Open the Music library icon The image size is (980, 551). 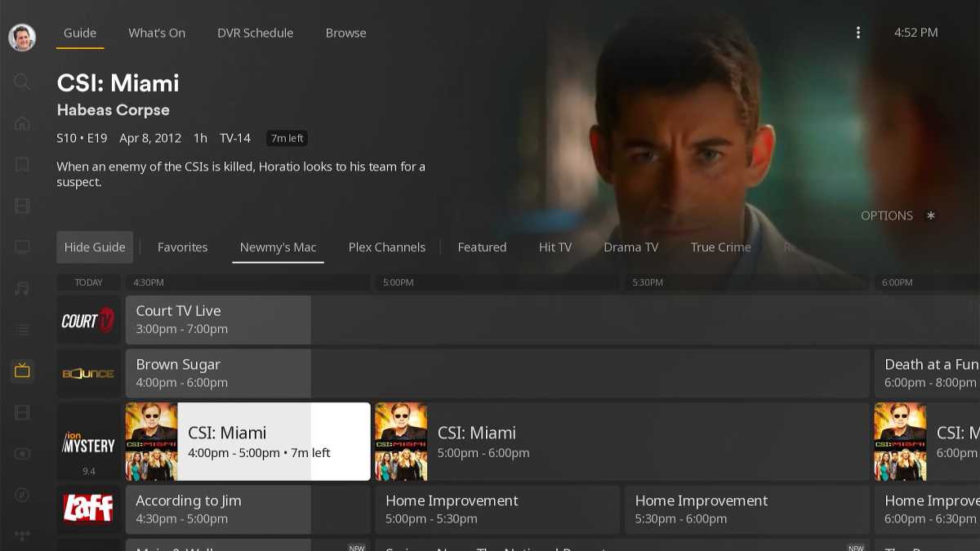(x=22, y=289)
